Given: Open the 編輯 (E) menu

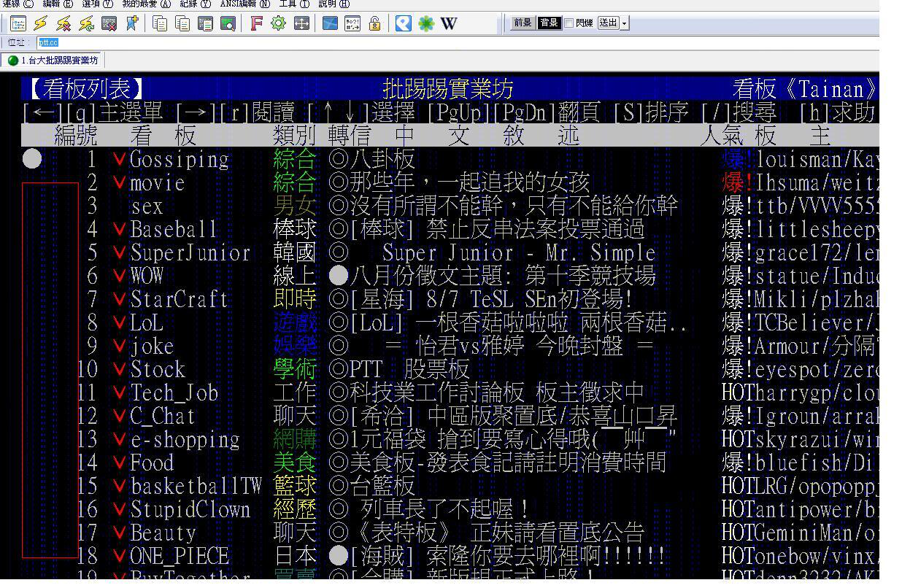Looking at the screenshot, I should 58,4.
